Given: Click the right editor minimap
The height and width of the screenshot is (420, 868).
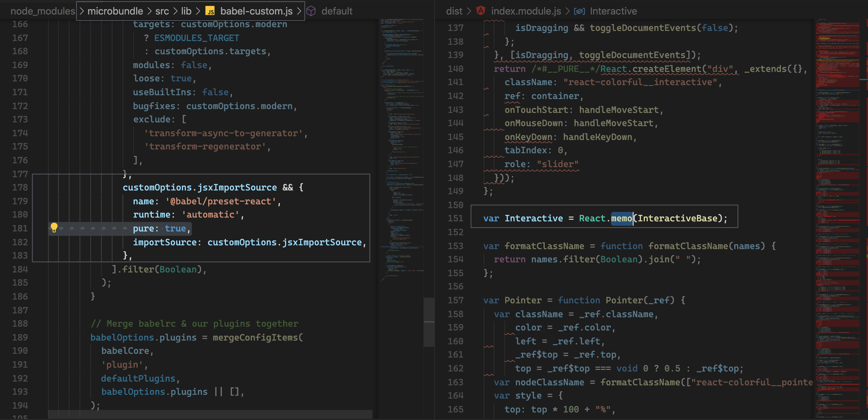Looking at the screenshot, I should click(838, 219).
